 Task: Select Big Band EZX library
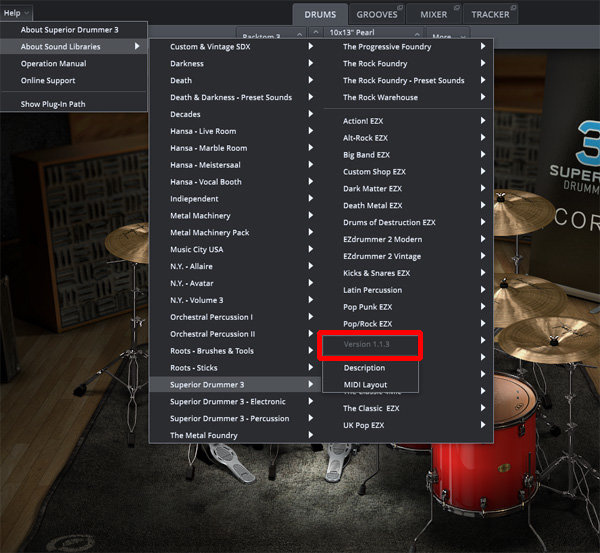[408, 155]
